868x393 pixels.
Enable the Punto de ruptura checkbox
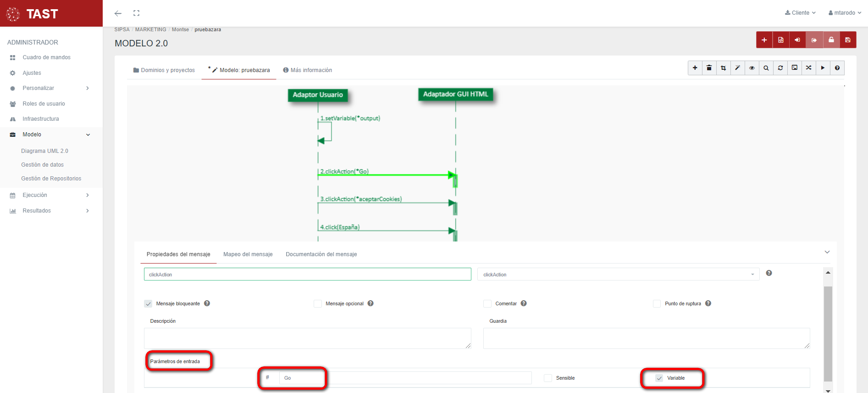657,304
